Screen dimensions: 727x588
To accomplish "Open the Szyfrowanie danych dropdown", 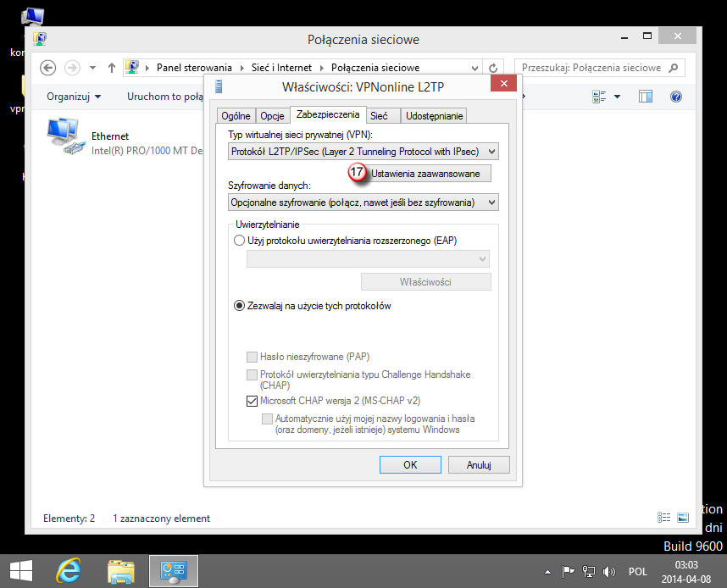I will (x=363, y=202).
